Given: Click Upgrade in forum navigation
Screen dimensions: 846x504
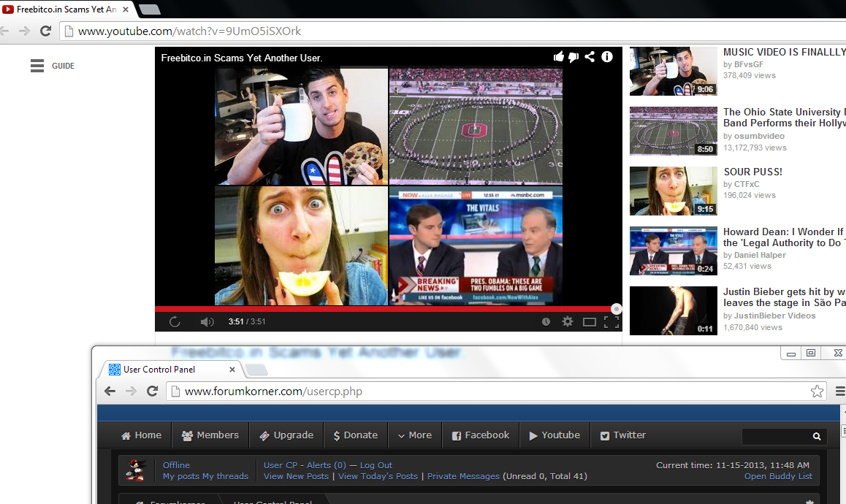Looking at the screenshot, I should coord(286,435).
